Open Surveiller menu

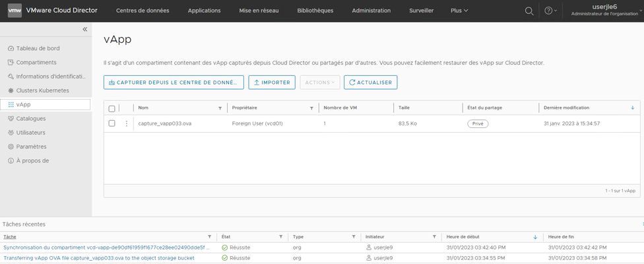[422, 11]
